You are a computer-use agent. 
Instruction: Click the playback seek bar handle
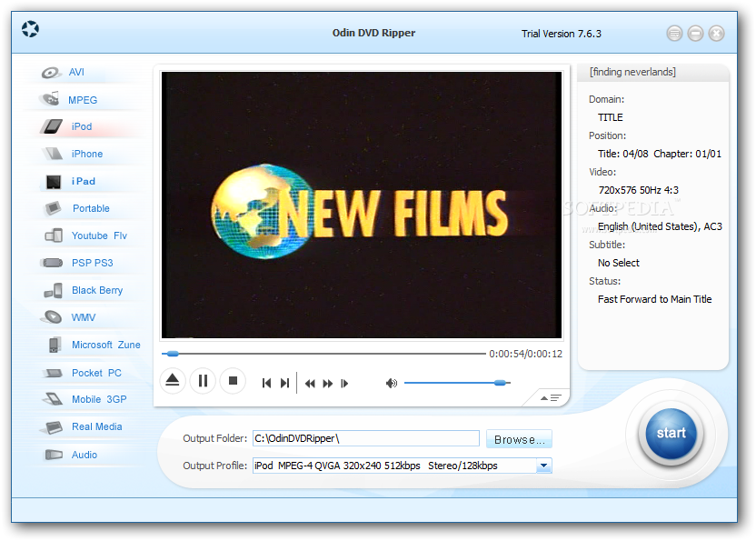(x=173, y=354)
